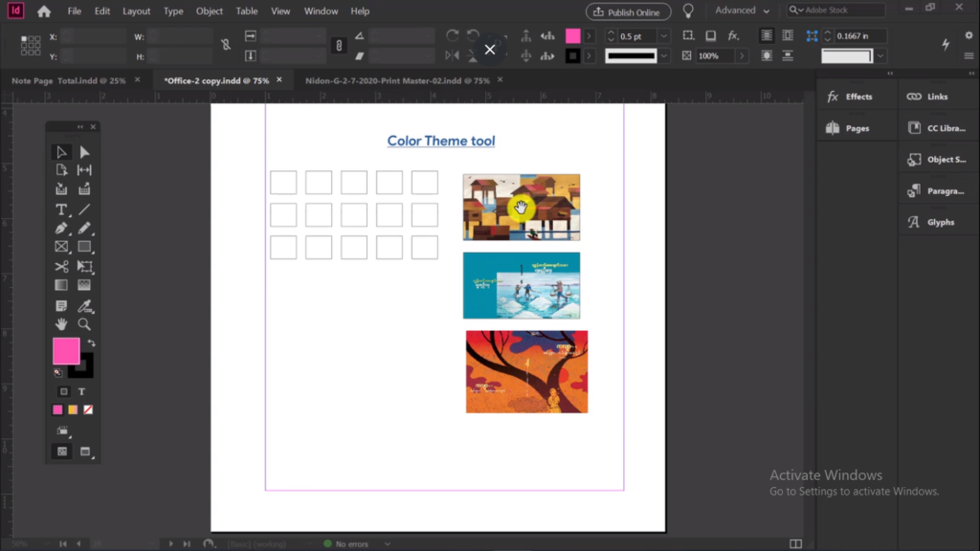This screenshot has width=980, height=551.
Task: Expand the opacity slider arrow
Action: [x=742, y=56]
